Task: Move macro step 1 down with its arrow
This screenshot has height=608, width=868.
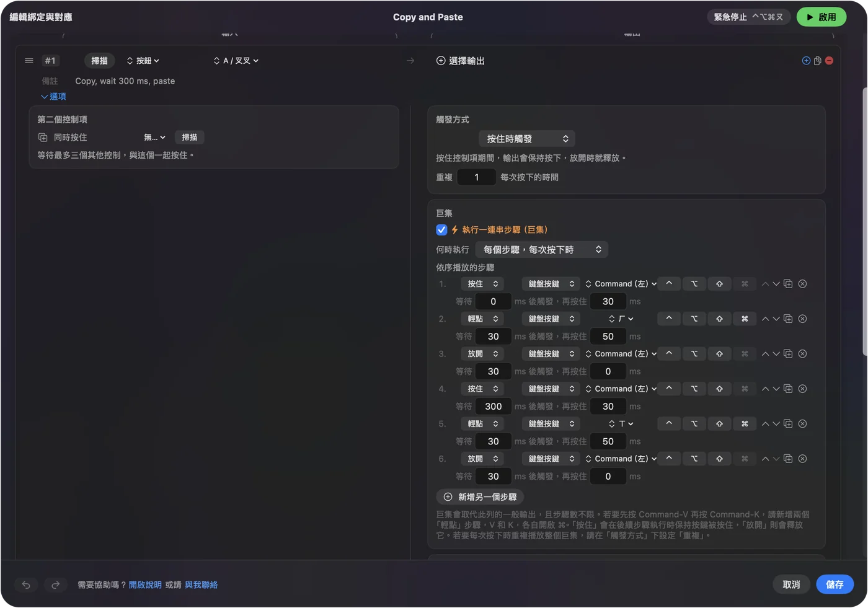Action: click(776, 284)
